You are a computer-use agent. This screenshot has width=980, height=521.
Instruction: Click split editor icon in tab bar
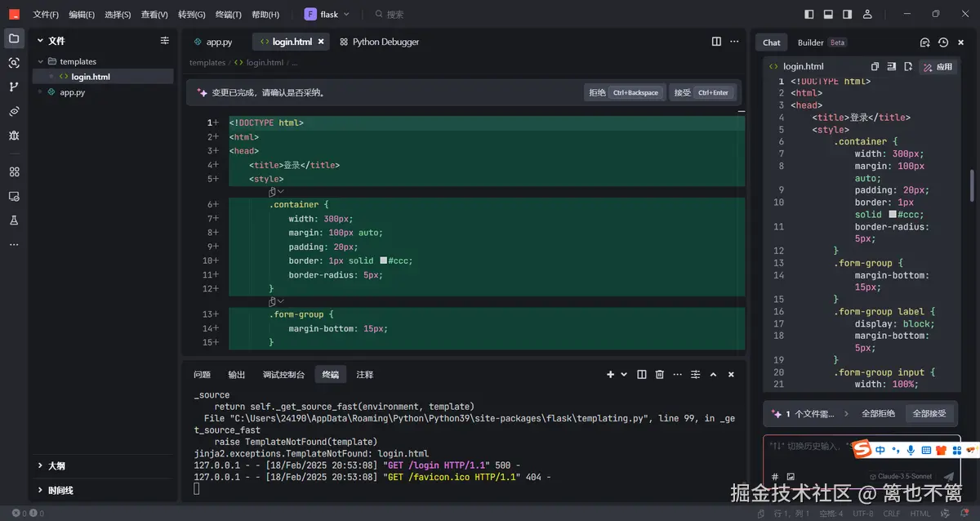tap(716, 42)
